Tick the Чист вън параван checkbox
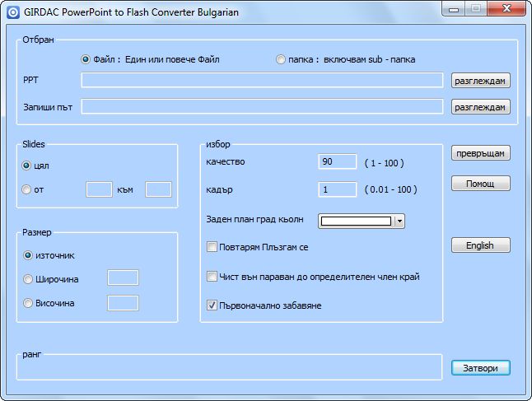The height and width of the screenshot is (401, 532). pos(212,277)
